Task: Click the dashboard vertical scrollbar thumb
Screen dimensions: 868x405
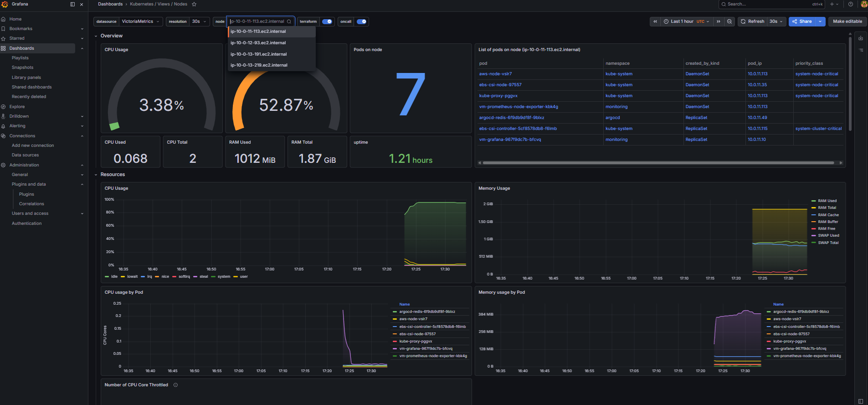Action: coord(850,84)
